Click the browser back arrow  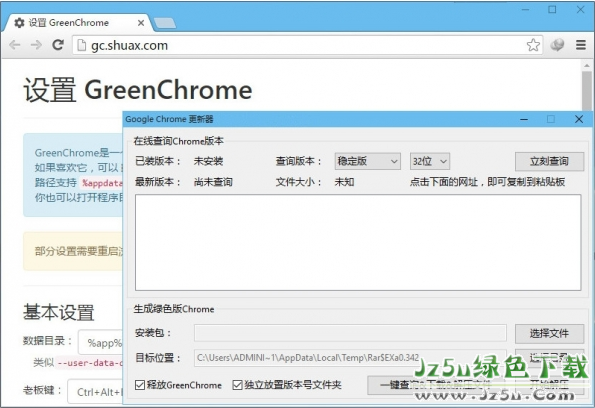pos(15,45)
